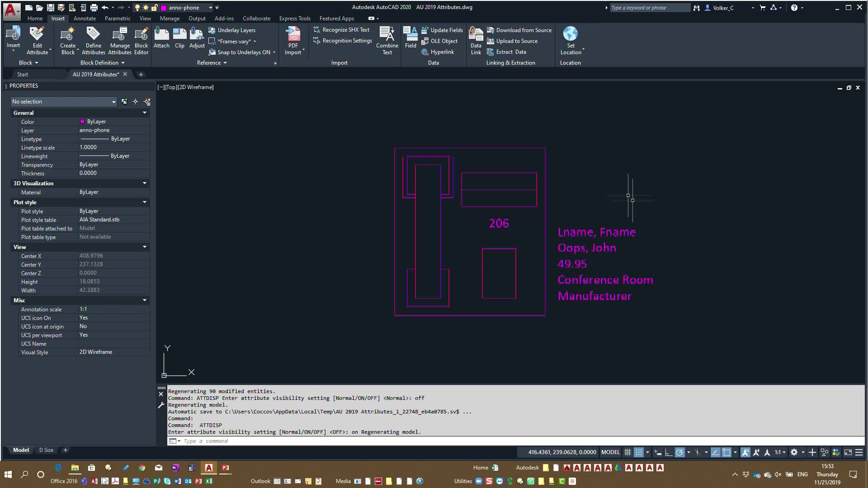Viewport: 868px width, 488px height.
Task: Open the Manage Attributes tool
Action: tap(120, 41)
